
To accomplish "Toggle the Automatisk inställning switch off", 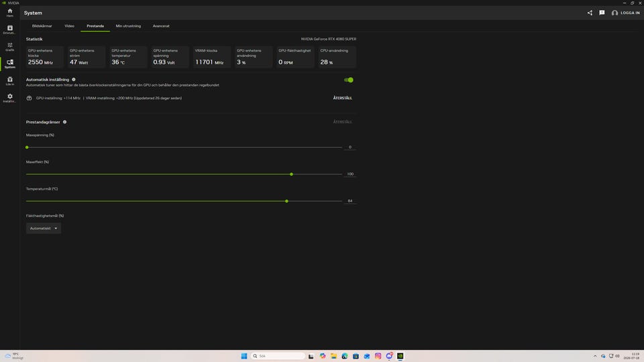I will pyautogui.click(x=349, y=80).
